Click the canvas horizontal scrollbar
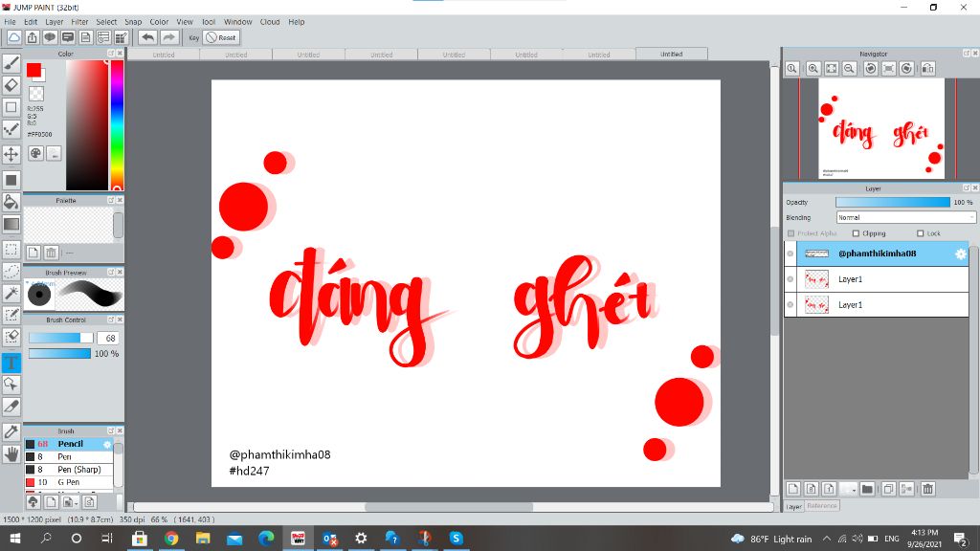 coord(449,507)
